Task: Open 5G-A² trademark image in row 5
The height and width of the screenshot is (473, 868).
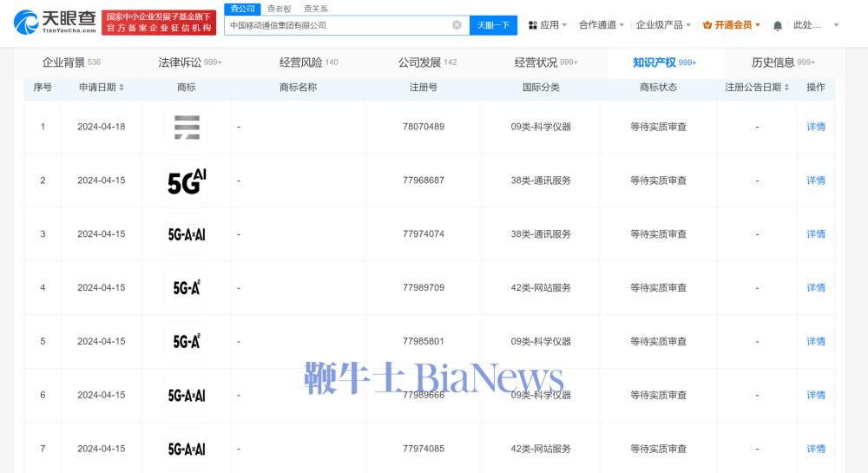Action: coord(187,342)
